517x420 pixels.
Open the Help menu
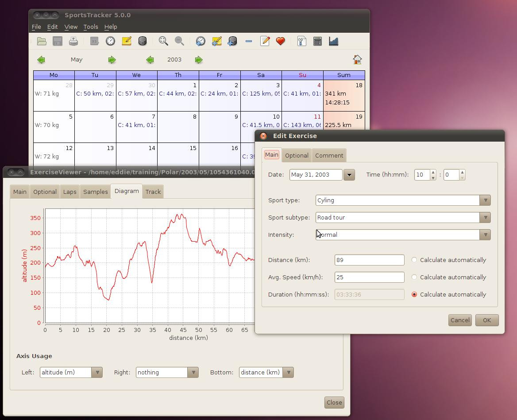111,27
